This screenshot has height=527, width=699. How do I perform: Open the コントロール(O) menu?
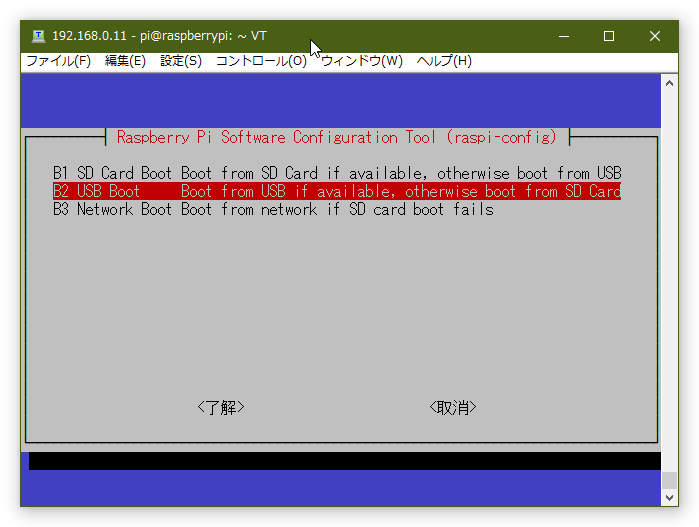(261, 61)
